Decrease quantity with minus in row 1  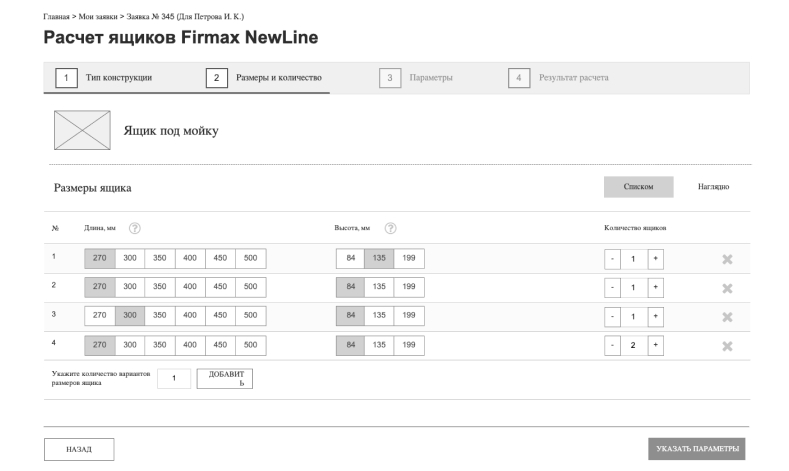612,259
